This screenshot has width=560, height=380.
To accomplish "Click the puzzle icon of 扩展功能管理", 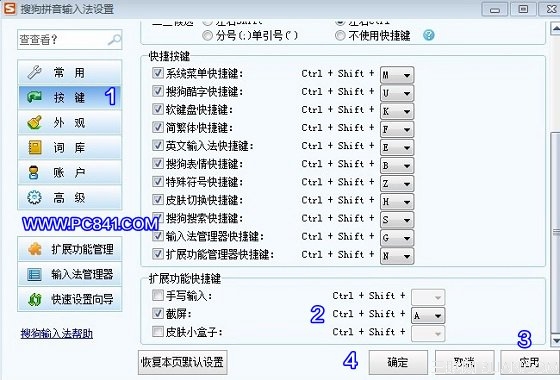I will 35,249.
